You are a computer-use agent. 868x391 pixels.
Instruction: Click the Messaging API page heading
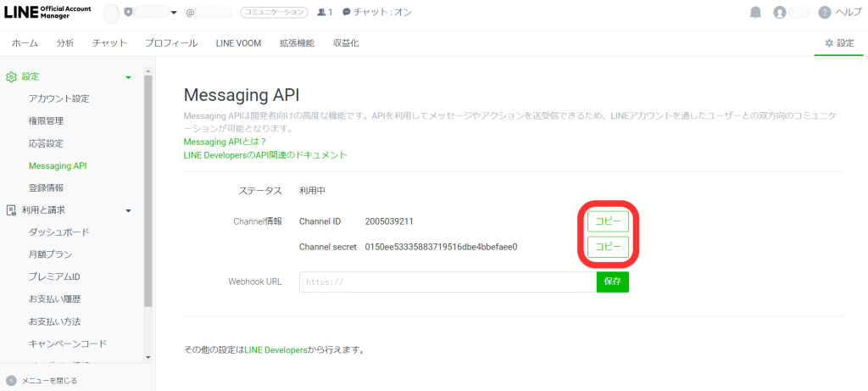click(242, 95)
